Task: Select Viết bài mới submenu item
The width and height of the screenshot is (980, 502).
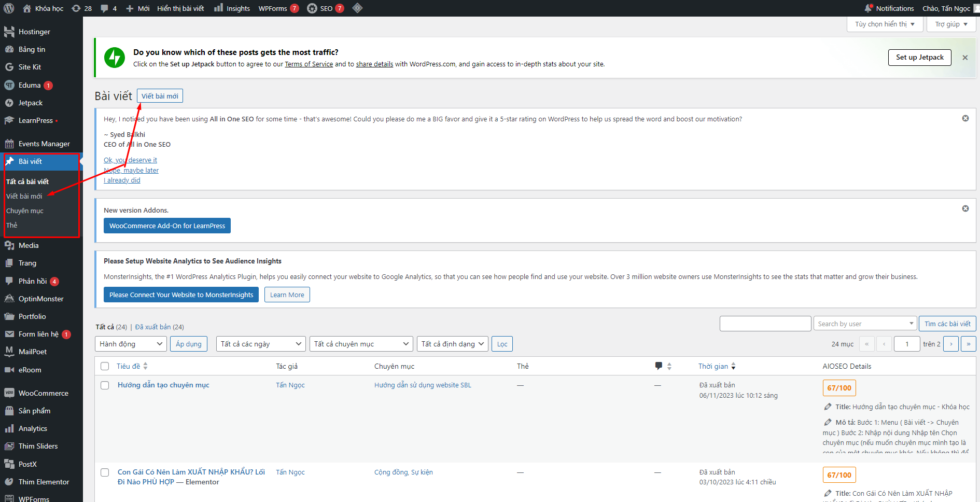Action: coord(24,196)
